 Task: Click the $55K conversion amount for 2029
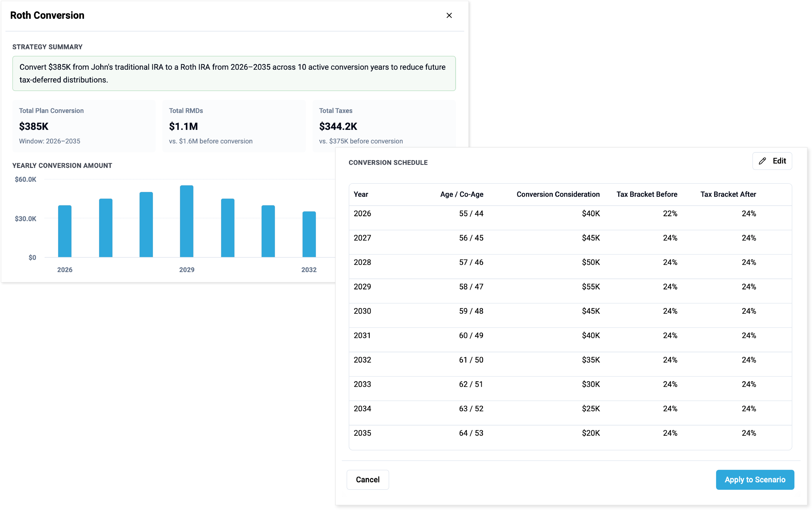click(x=591, y=287)
